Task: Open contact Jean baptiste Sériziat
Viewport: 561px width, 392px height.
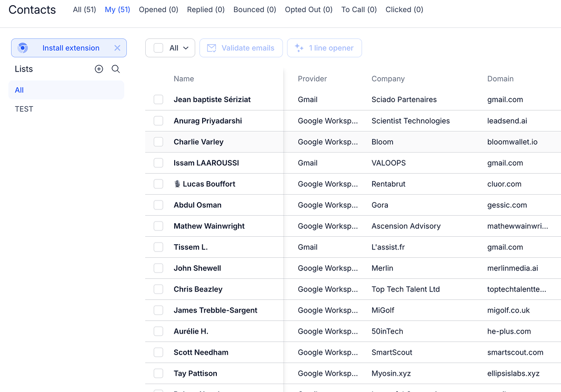Action: click(x=212, y=99)
